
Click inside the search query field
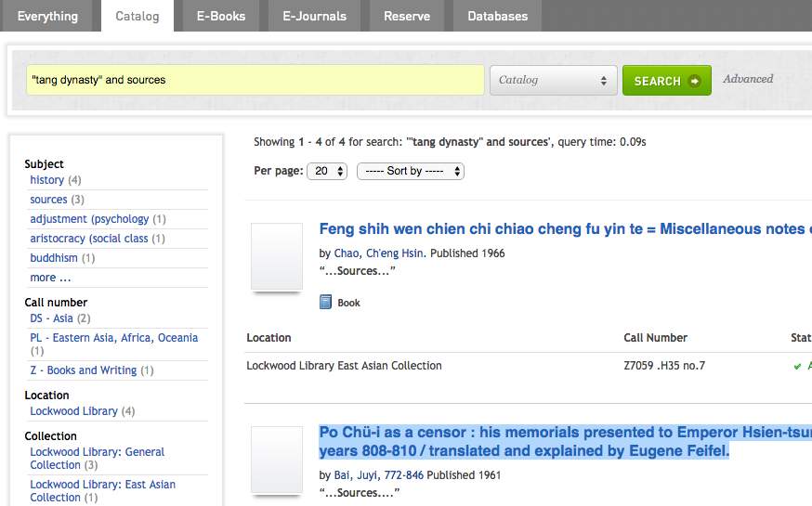(255, 80)
